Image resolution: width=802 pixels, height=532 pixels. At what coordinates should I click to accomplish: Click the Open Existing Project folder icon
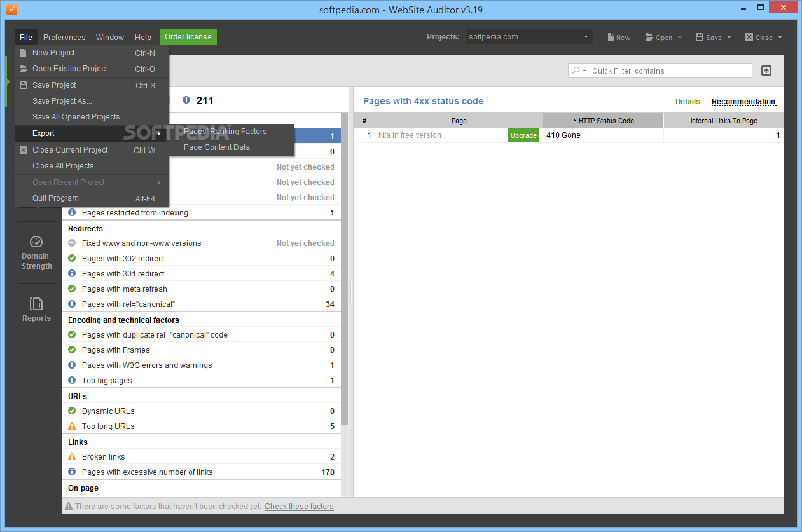(x=24, y=69)
